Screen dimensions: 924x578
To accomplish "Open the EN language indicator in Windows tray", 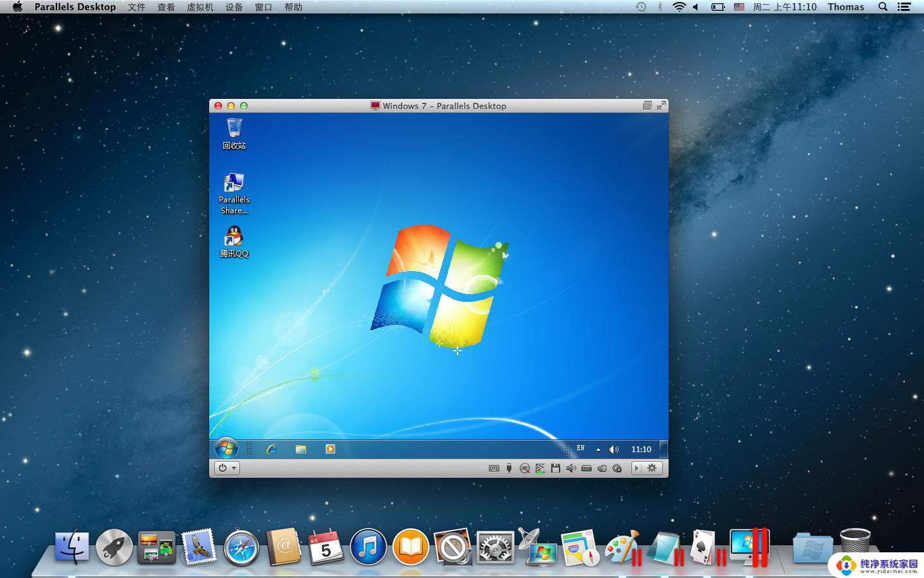I will click(x=581, y=448).
